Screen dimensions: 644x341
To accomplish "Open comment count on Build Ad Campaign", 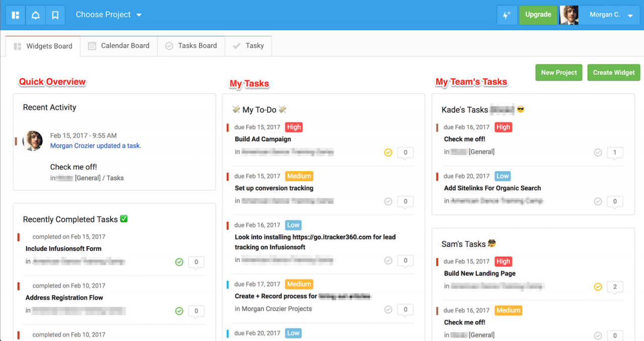I will (x=406, y=152).
